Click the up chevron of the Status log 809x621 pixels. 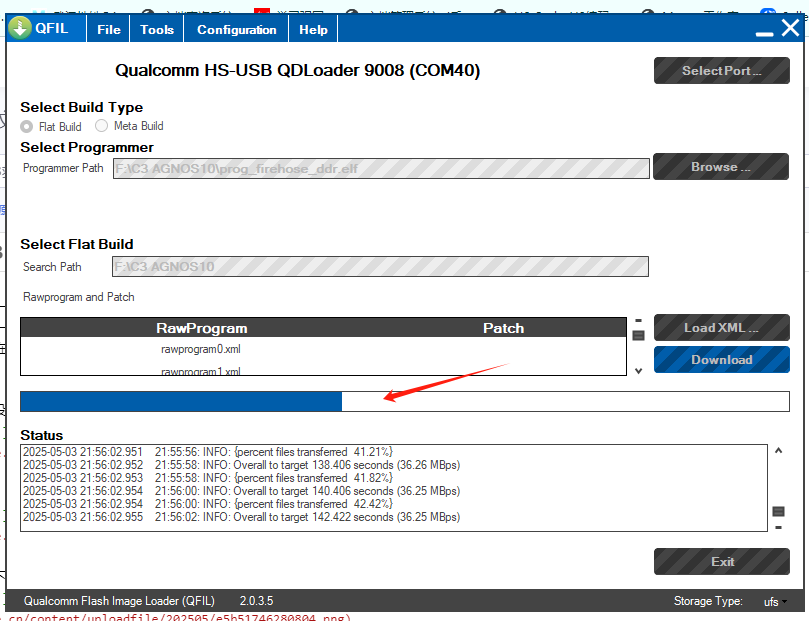coord(779,450)
